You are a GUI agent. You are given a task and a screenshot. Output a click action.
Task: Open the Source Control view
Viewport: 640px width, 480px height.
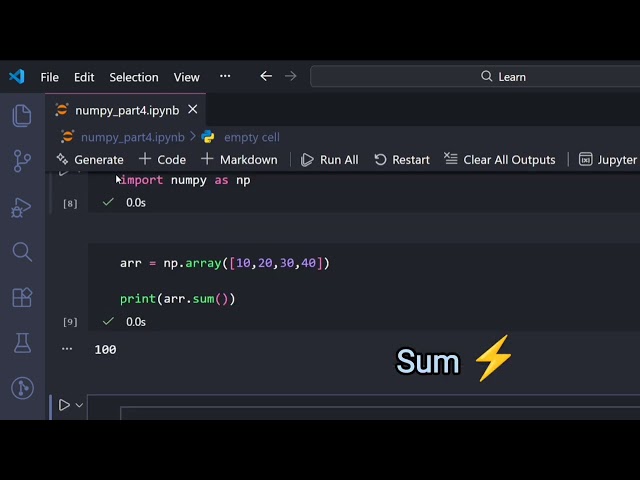[x=22, y=161]
